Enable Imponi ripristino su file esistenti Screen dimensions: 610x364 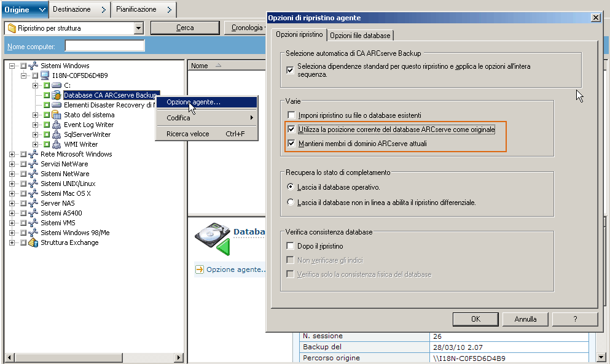click(291, 115)
